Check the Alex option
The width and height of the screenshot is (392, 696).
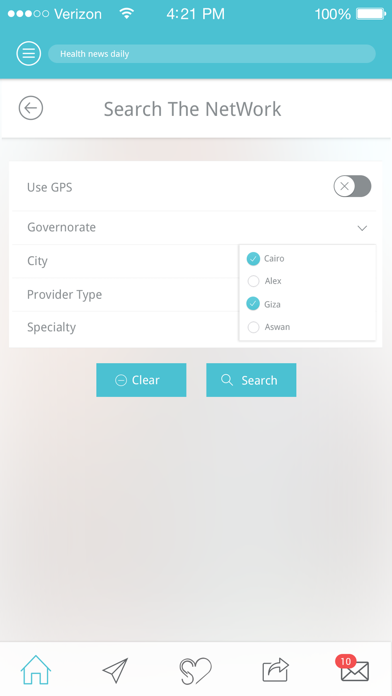[x=253, y=281]
